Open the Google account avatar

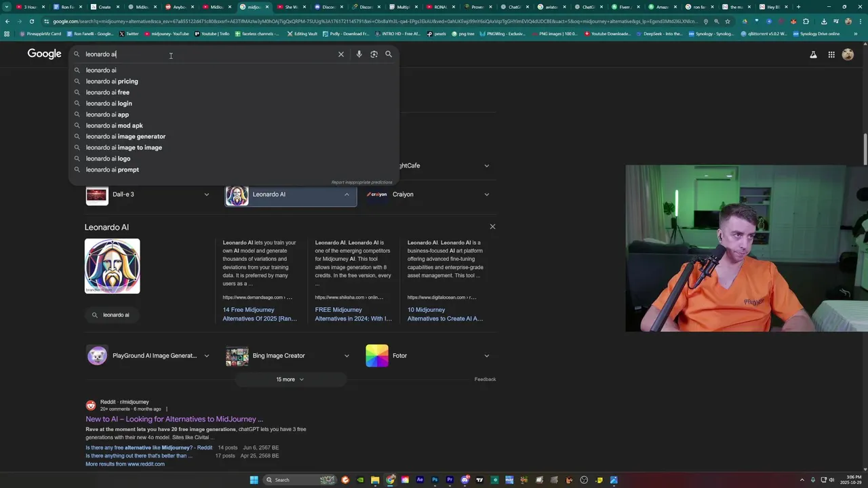(848, 55)
